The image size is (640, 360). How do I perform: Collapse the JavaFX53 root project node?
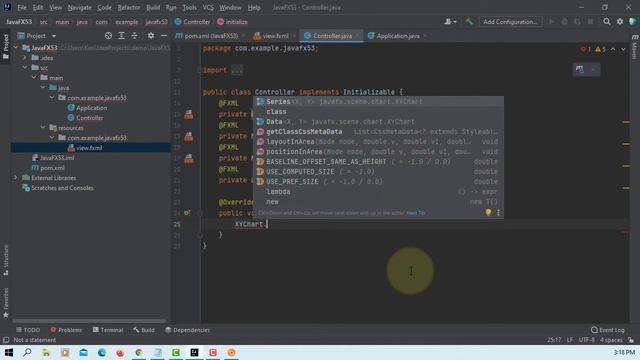tap(16, 48)
